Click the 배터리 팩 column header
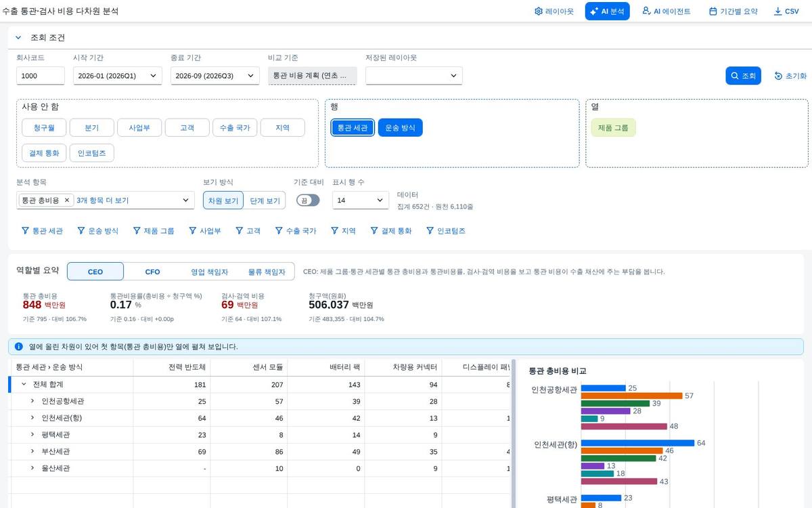Screen dimensions: 812x508 tap(327, 367)
